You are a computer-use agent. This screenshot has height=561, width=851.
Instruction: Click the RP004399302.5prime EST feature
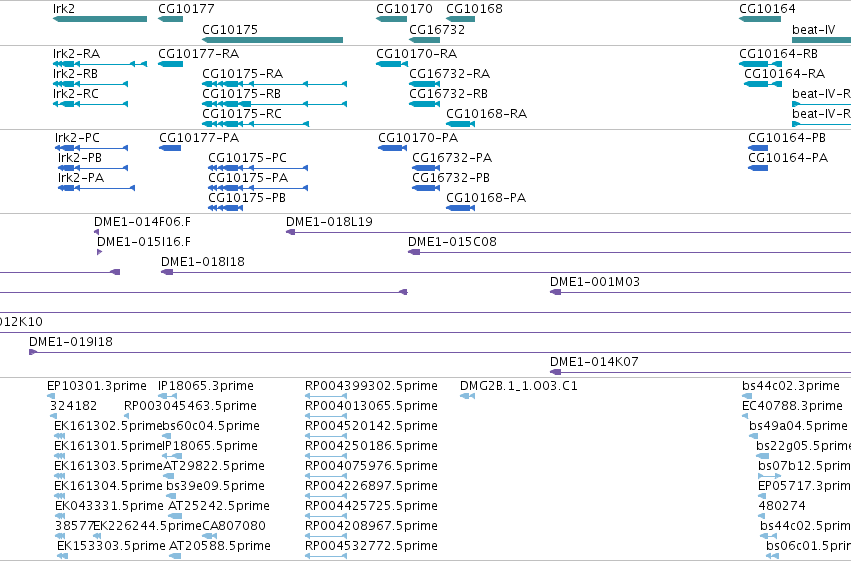point(326,396)
